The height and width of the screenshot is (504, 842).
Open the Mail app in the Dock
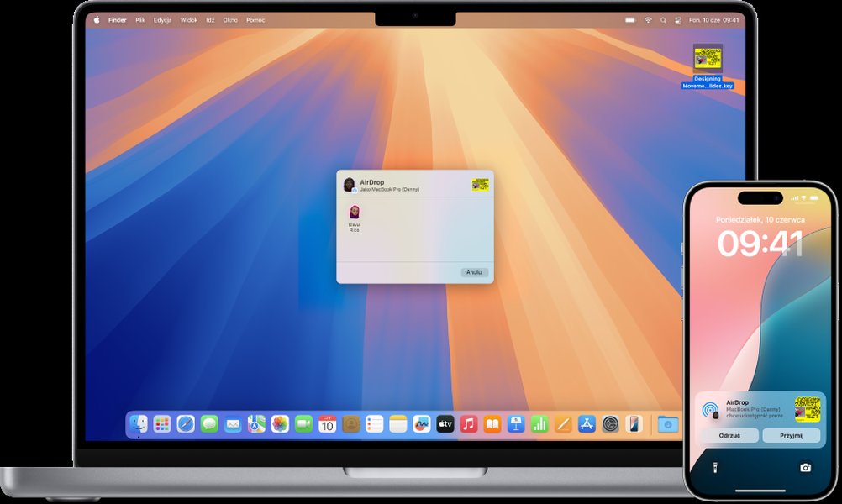pyautogui.click(x=233, y=424)
